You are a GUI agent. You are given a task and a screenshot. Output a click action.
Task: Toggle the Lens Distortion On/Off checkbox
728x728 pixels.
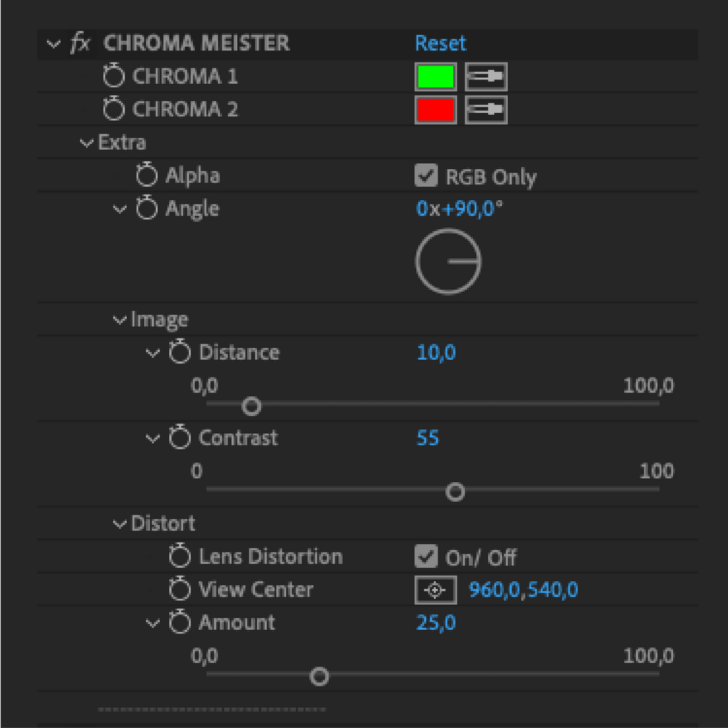point(426,556)
